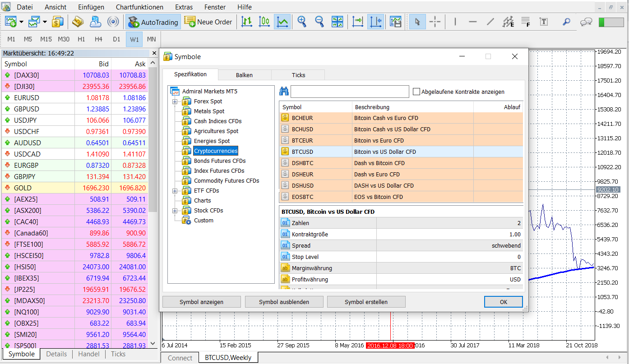
Task: Toggle the AutoTrading button
Action: click(153, 22)
